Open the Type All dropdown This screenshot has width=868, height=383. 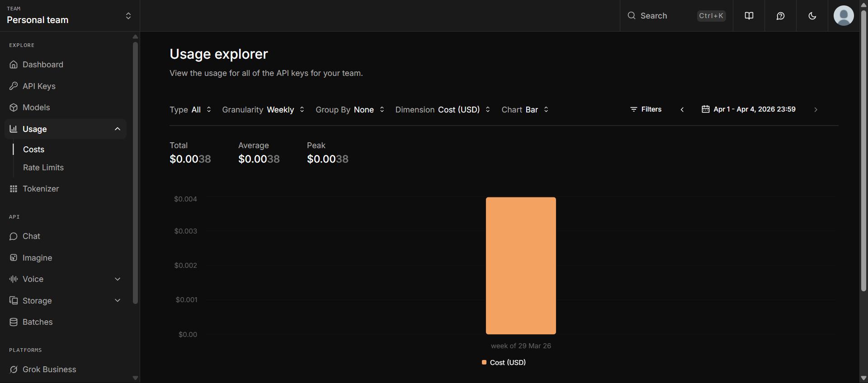click(x=190, y=110)
